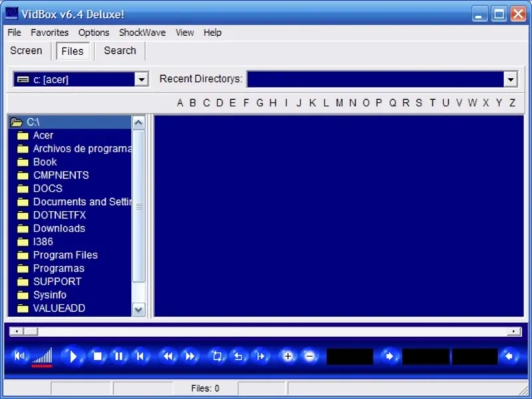Click the 'Files: 0' status bar entry
Image resolution: width=532 pixels, height=399 pixels.
point(205,388)
